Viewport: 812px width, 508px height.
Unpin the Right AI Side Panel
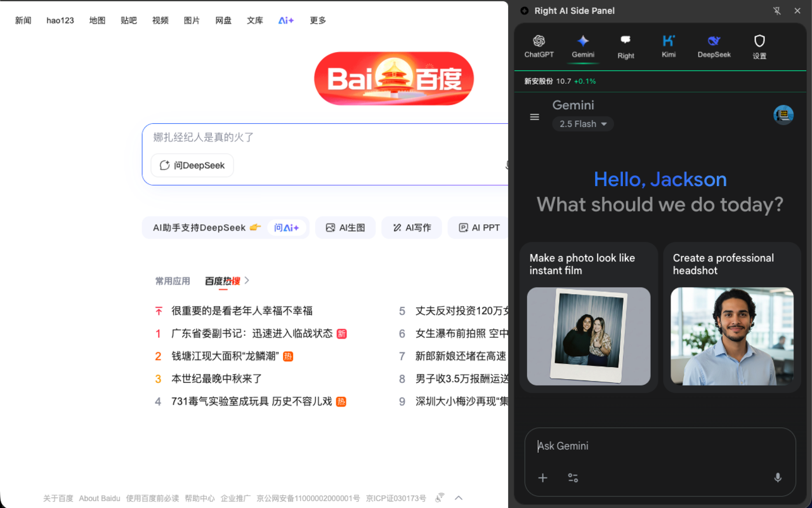tap(777, 11)
